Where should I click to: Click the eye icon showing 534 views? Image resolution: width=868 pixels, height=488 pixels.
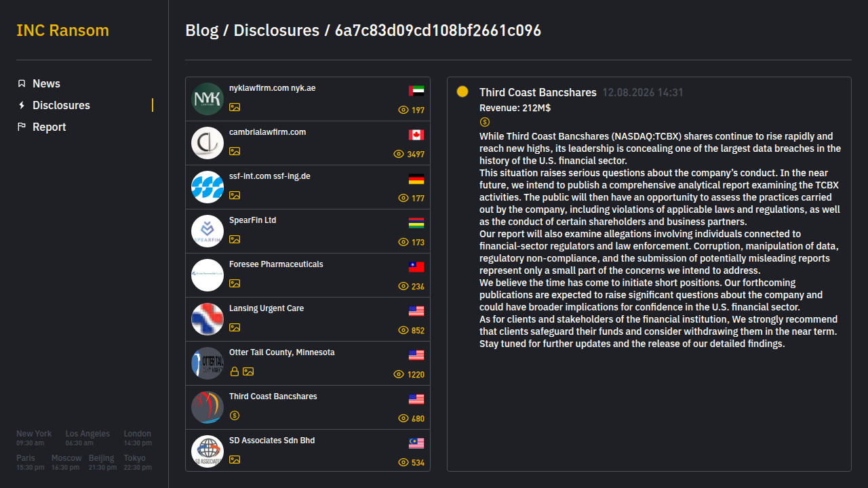[403, 462]
